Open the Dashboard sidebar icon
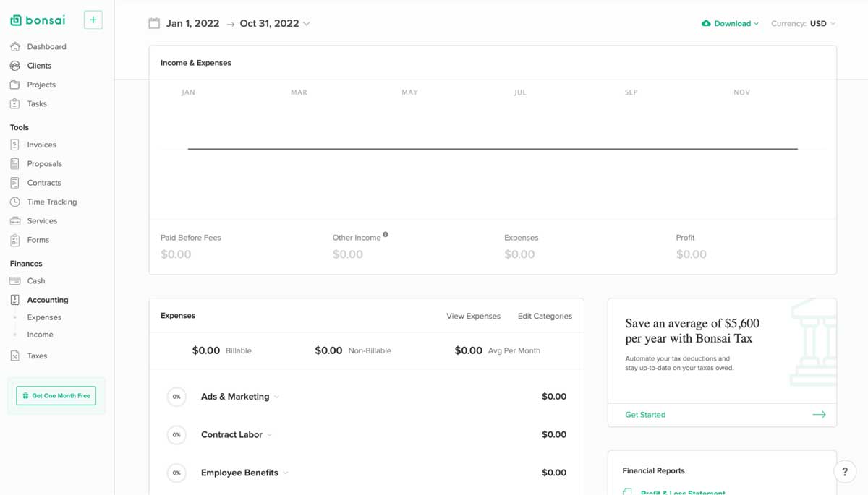This screenshot has height=495, width=868. pyautogui.click(x=15, y=46)
